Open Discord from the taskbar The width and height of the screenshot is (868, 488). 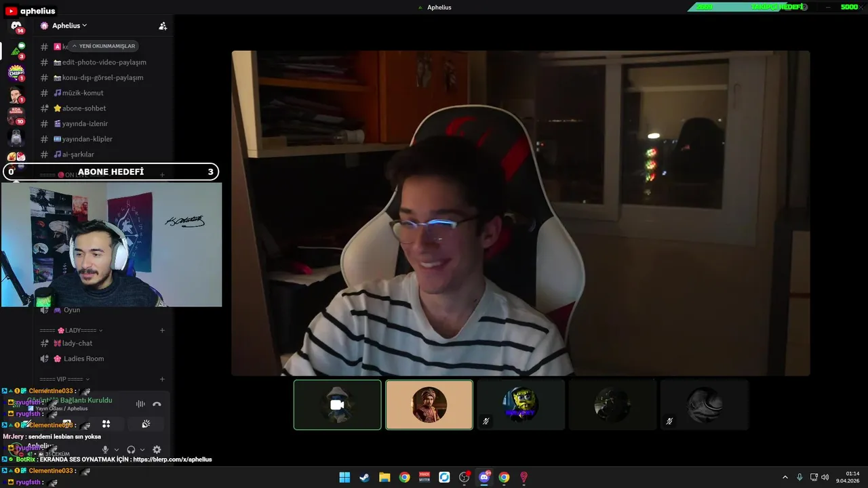[484, 477]
